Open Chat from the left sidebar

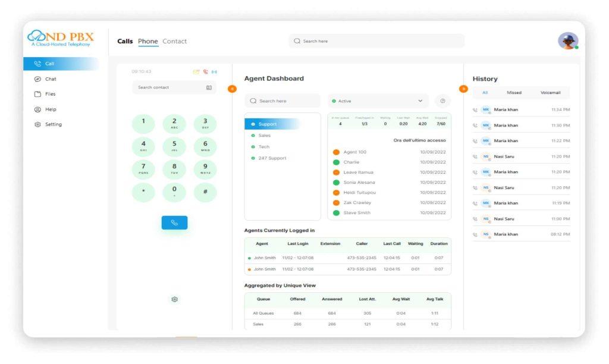(51, 79)
